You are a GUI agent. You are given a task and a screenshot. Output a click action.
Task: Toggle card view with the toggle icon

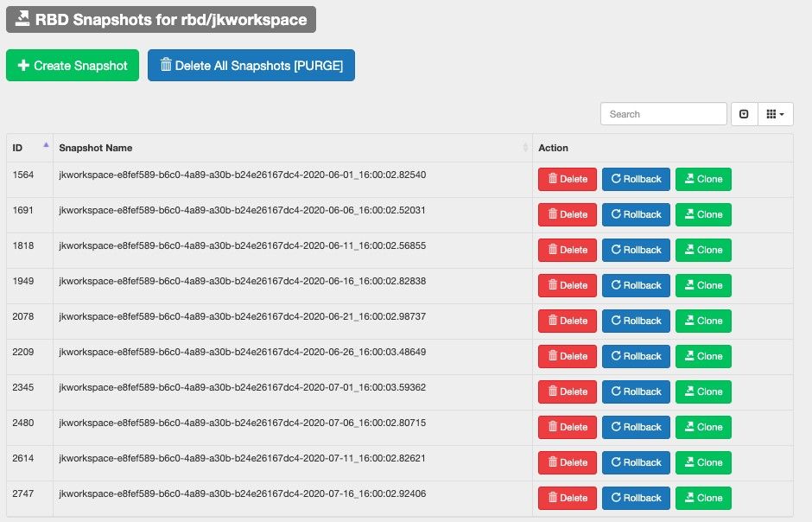744,113
